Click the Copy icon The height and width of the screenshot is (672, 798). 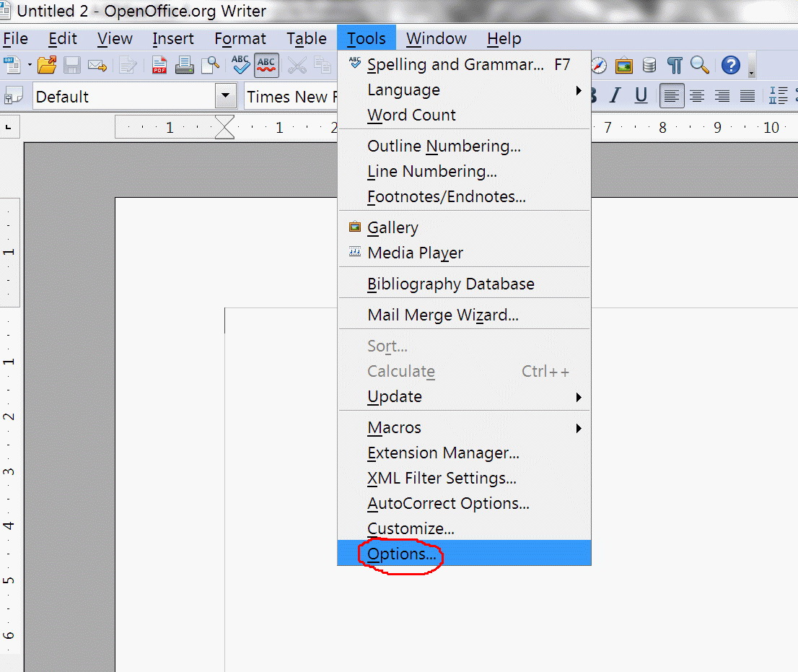click(323, 65)
